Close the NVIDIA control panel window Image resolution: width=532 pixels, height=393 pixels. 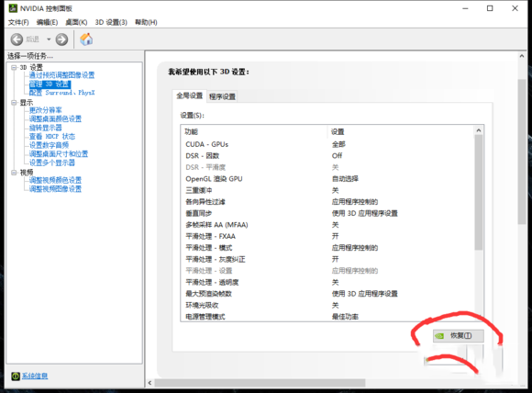(x=515, y=8)
